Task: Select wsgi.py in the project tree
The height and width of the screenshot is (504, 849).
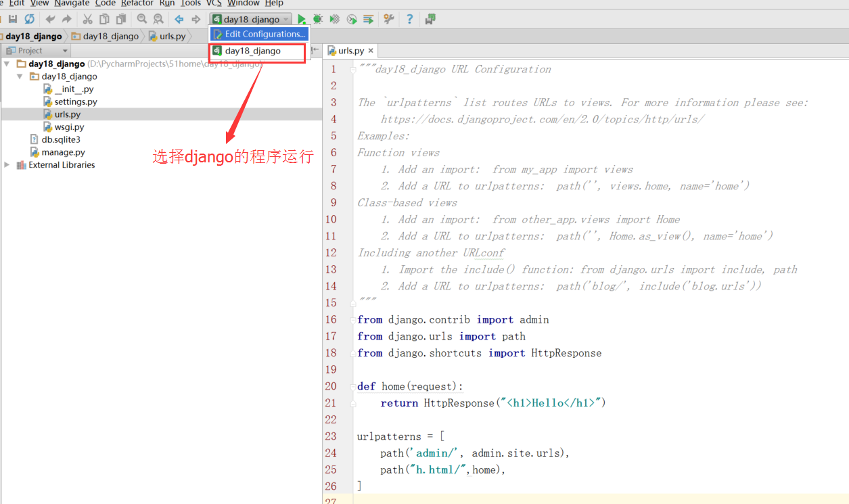Action: (64, 127)
